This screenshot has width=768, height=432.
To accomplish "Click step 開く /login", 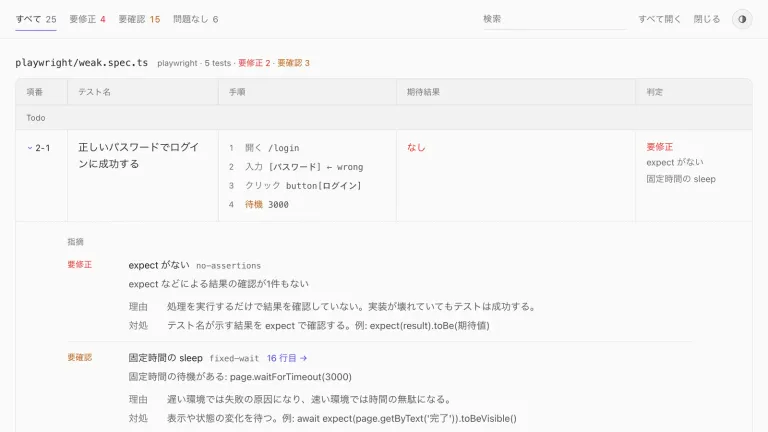I will [272, 148].
